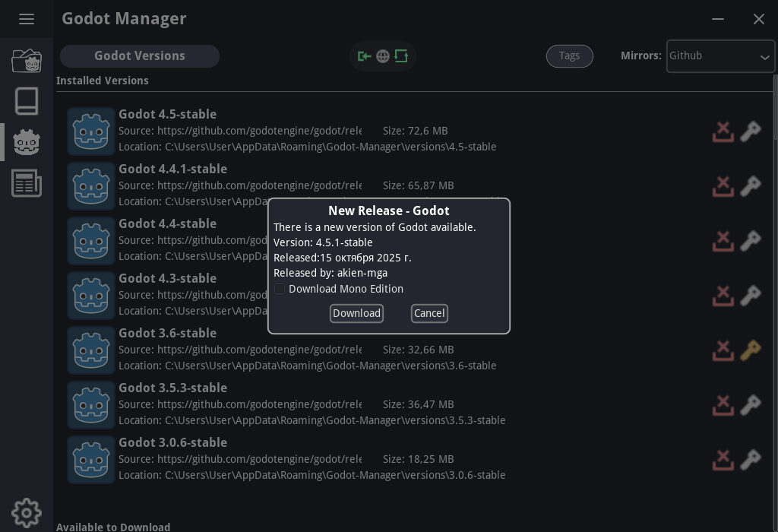Uninstall Godot 4.3-stable
Viewport: 778px width, 532px height.
[x=723, y=296]
